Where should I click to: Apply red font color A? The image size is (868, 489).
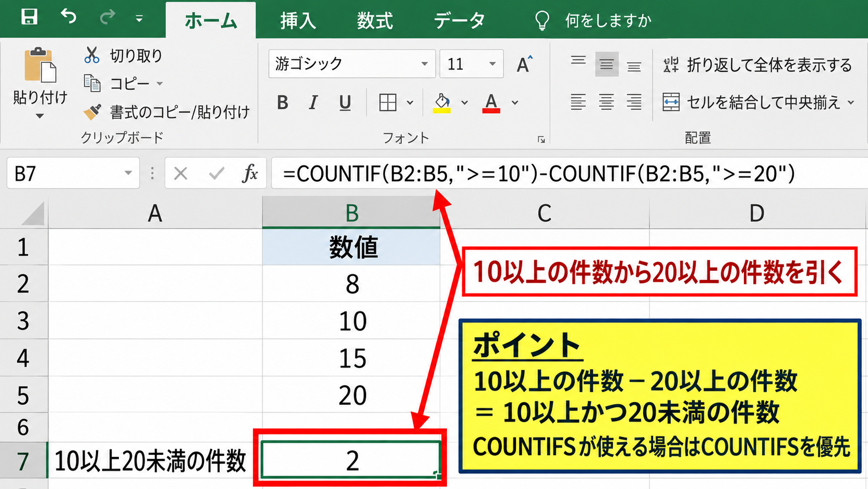(x=491, y=103)
